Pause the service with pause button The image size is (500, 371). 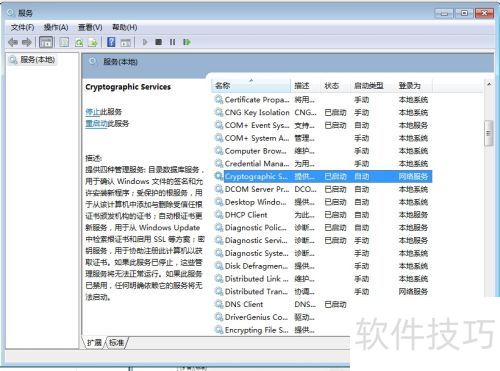click(172, 42)
